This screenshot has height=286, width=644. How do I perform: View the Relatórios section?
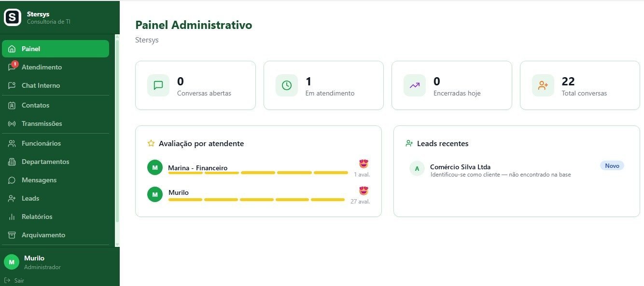pyautogui.click(x=56, y=217)
